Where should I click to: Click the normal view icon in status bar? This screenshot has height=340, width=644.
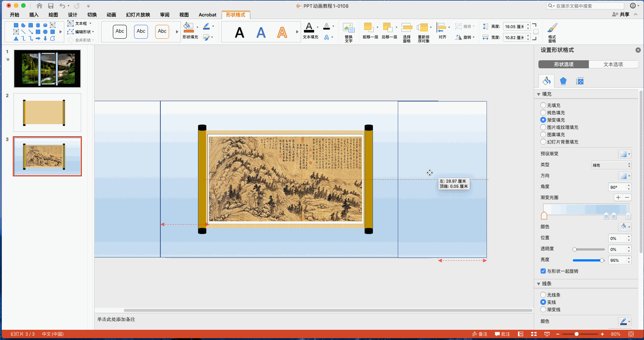pos(521,334)
